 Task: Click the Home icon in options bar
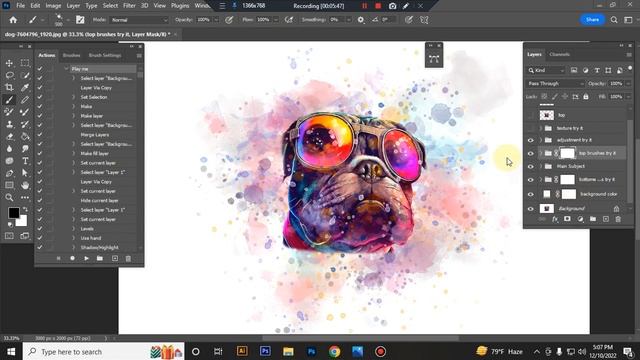[13, 20]
